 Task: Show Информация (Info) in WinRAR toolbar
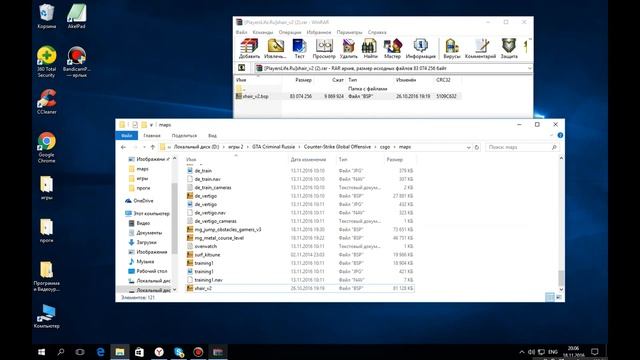click(x=420, y=49)
